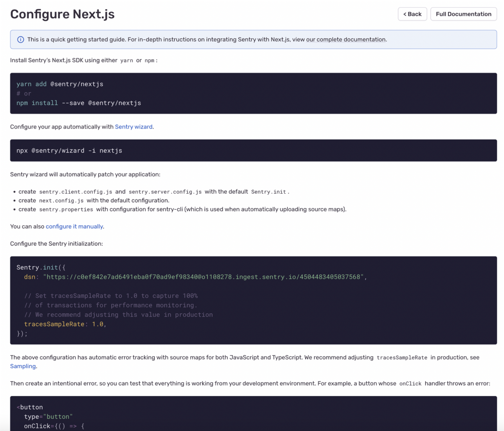Click the Sentry.init inline code in bullet list
504x431 pixels.
[269, 192]
